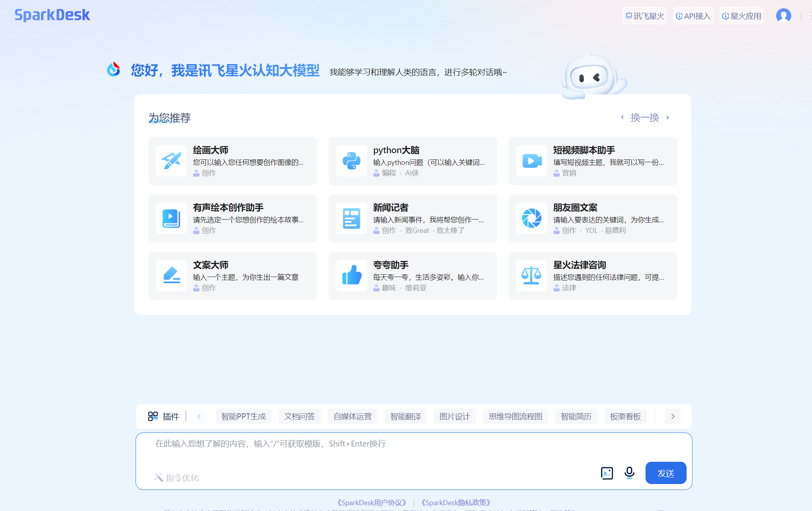The width and height of the screenshot is (812, 511).
Task: Click the 文案大师 pen icon
Action: pos(171,275)
